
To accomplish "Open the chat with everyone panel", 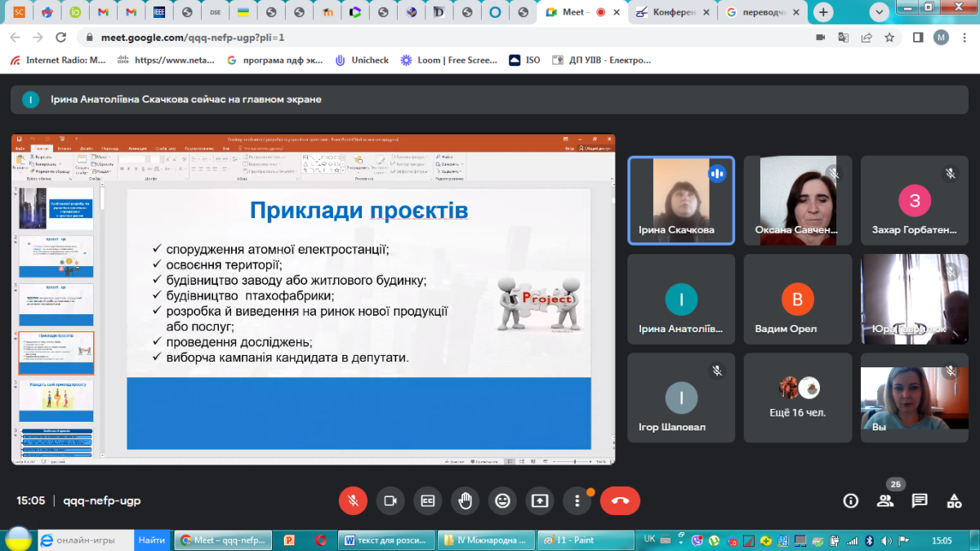I will pos(920,500).
